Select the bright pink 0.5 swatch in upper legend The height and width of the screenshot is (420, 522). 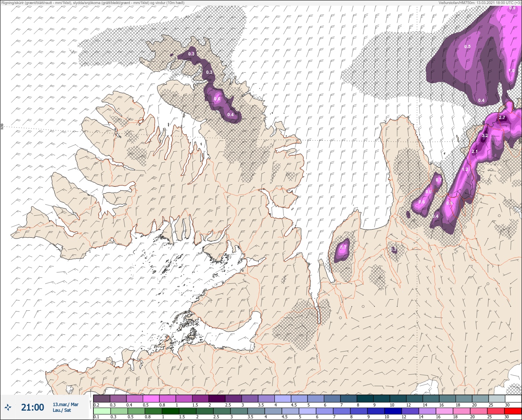pyautogui.click(x=151, y=398)
